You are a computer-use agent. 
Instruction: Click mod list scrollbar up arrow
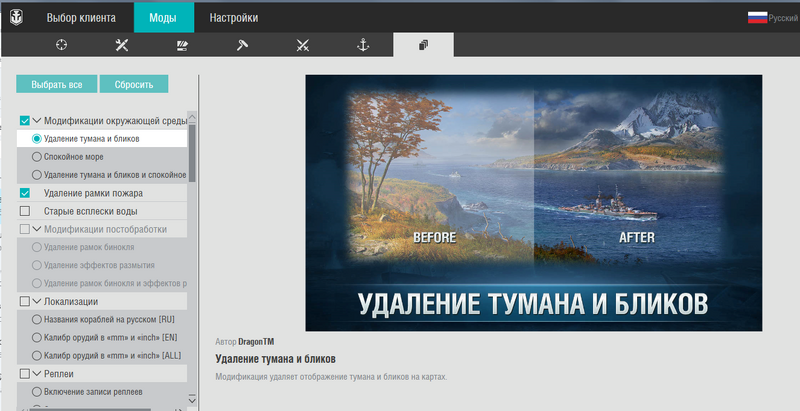pyautogui.click(x=192, y=118)
